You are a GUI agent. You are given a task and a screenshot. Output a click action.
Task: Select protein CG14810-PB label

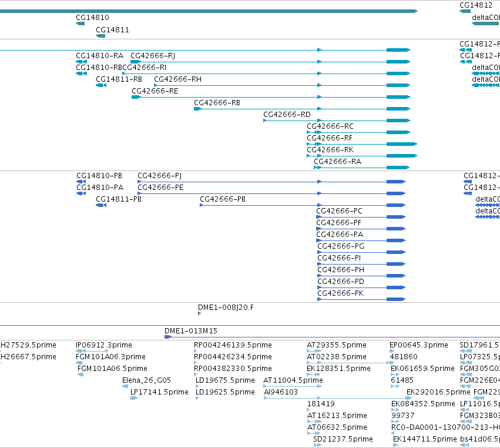click(99, 176)
